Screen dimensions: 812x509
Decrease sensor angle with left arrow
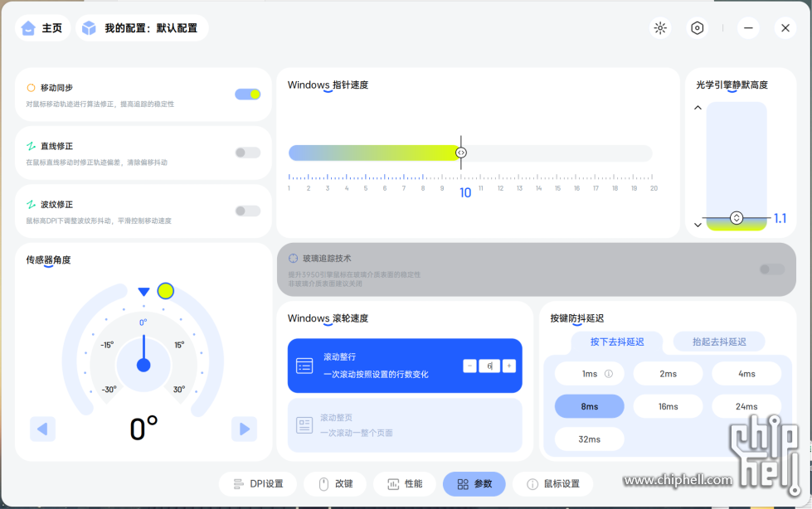pos(42,429)
